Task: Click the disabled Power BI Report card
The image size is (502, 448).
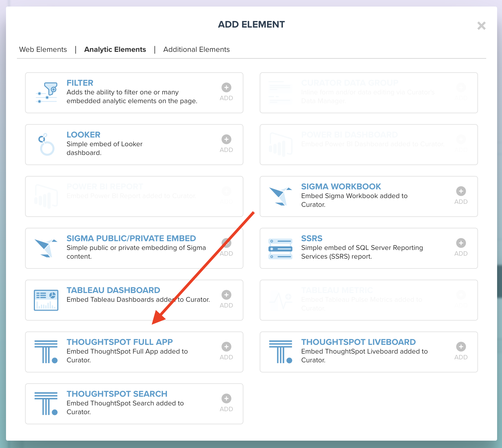Action: pos(134,196)
